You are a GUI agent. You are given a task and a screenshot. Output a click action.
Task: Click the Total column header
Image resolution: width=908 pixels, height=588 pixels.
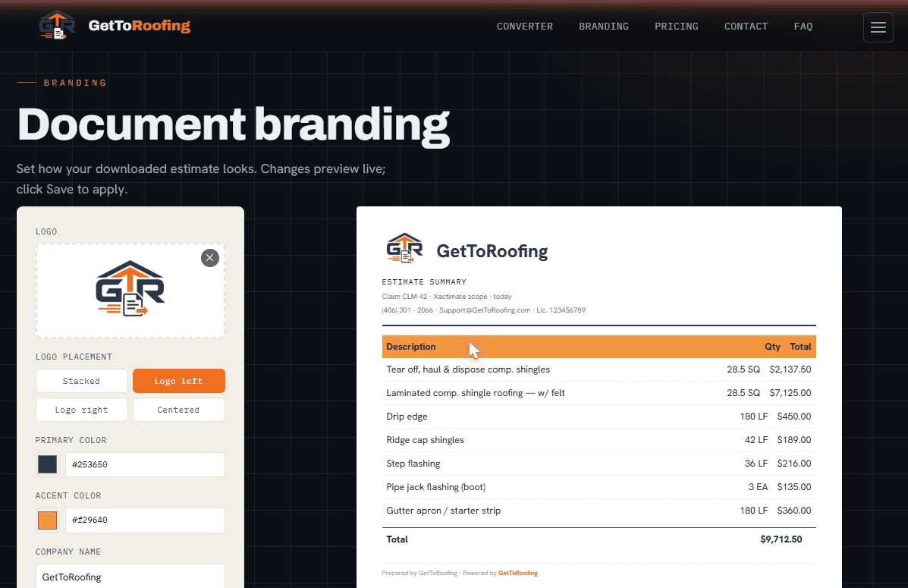pos(800,347)
